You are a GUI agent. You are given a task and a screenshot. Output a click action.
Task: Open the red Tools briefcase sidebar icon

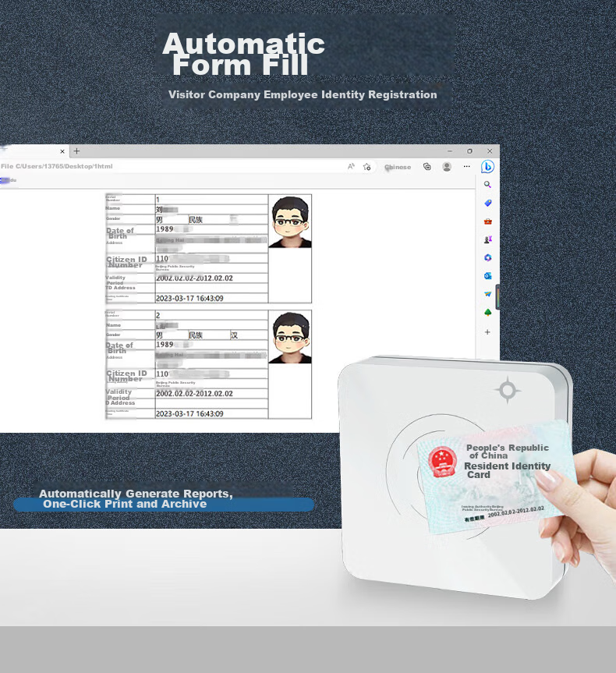click(x=487, y=221)
